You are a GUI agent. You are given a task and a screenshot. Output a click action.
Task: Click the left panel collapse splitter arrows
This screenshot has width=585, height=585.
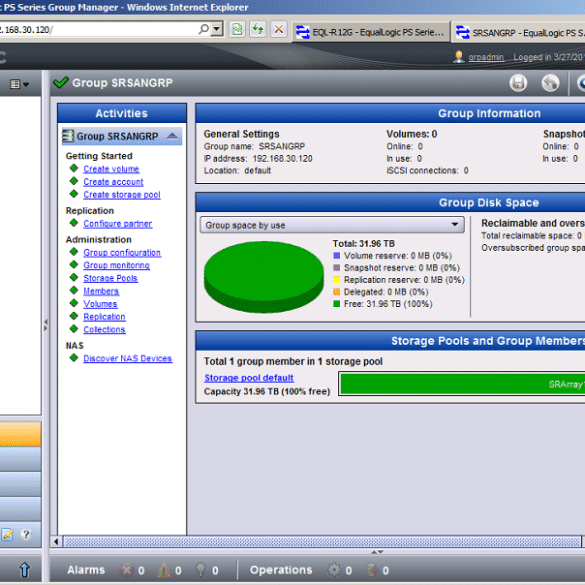[x=46, y=325]
